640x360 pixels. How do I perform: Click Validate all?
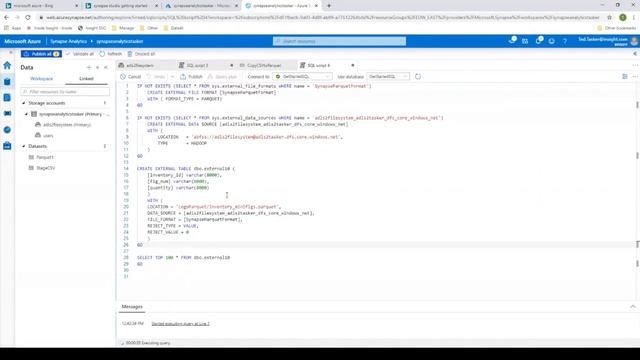click(80, 54)
